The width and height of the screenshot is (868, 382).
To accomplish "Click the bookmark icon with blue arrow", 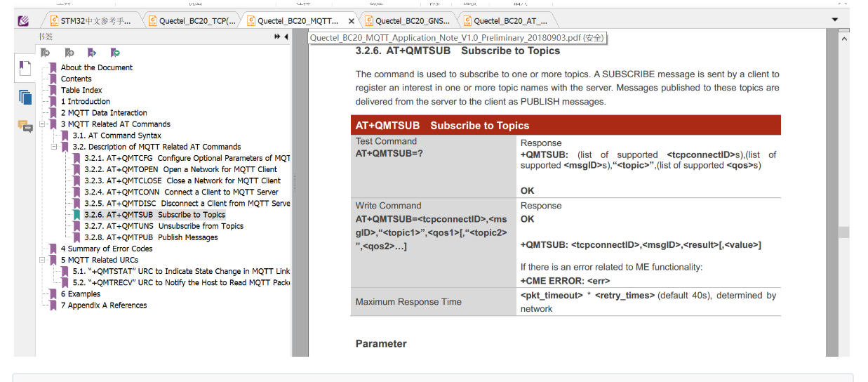I will [x=92, y=53].
